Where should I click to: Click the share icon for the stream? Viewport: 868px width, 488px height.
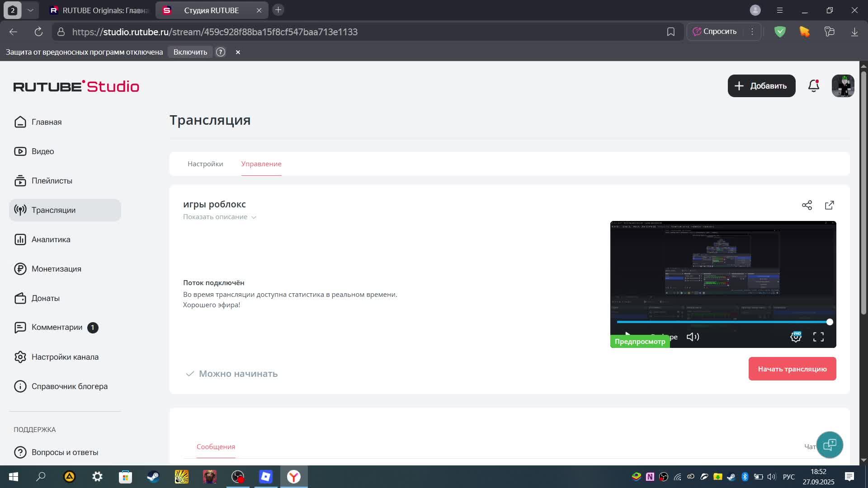click(x=807, y=205)
